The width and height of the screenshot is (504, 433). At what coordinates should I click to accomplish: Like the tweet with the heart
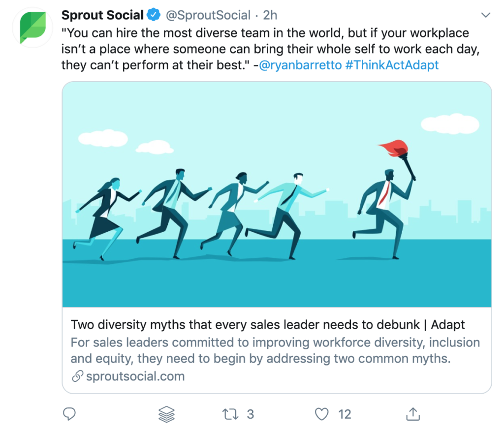(x=321, y=414)
